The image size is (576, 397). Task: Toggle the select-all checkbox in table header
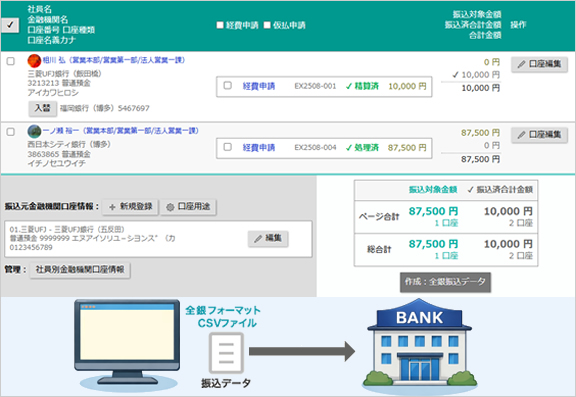[10, 25]
